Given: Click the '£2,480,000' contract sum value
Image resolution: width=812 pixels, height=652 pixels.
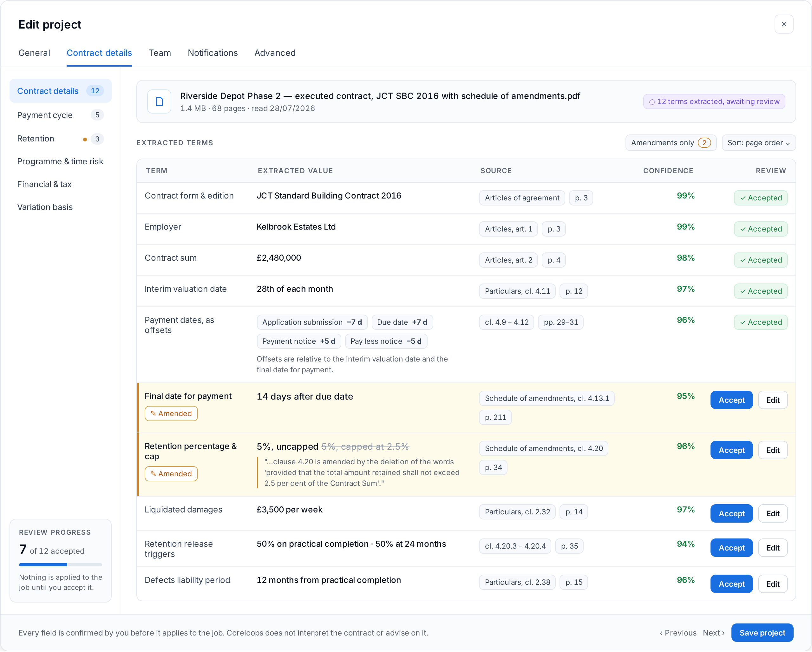Looking at the screenshot, I should click(x=279, y=258).
